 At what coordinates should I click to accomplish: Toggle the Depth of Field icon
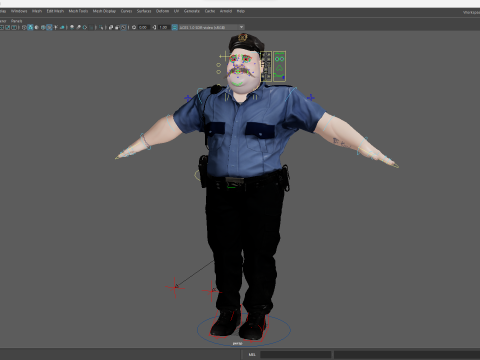[91, 27]
